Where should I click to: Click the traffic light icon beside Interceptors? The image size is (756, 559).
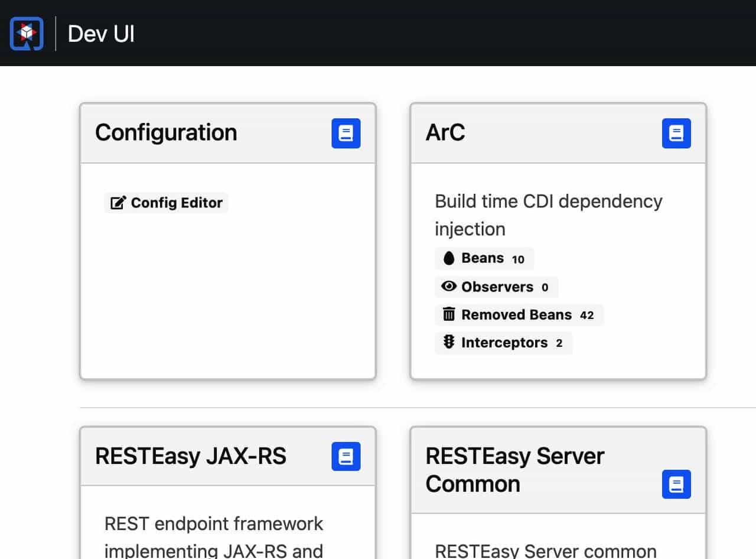pyautogui.click(x=449, y=343)
